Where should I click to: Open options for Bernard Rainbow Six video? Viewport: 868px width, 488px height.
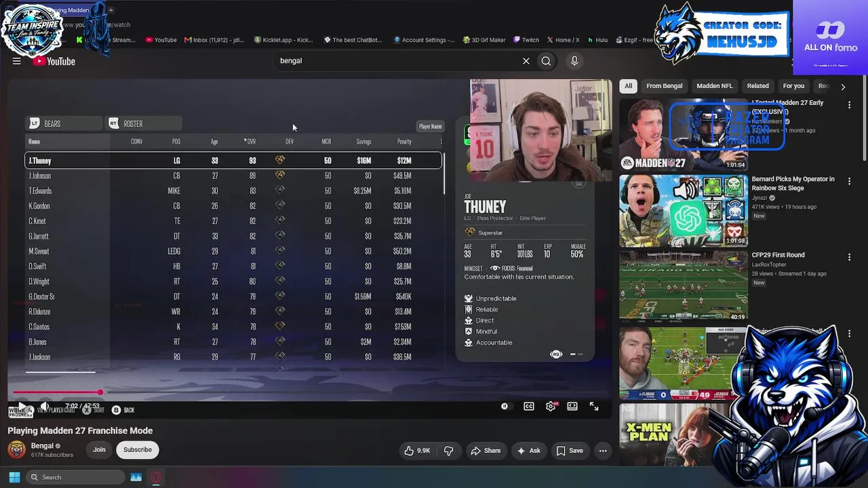(849, 182)
